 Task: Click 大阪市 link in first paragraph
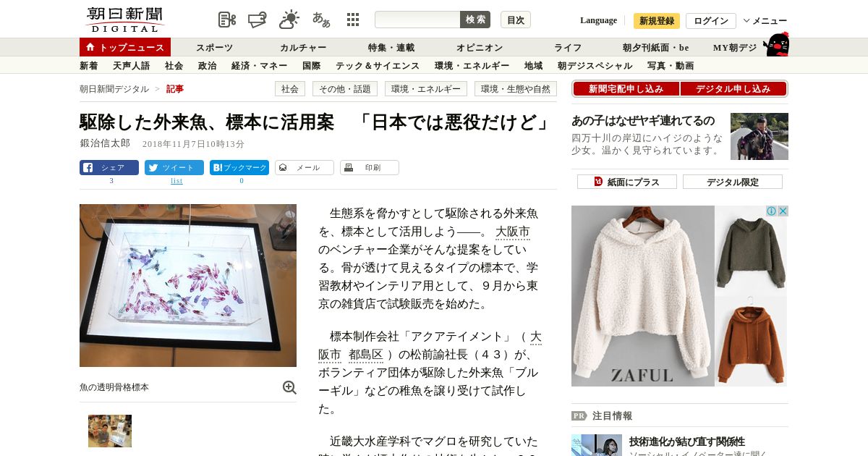tap(513, 232)
